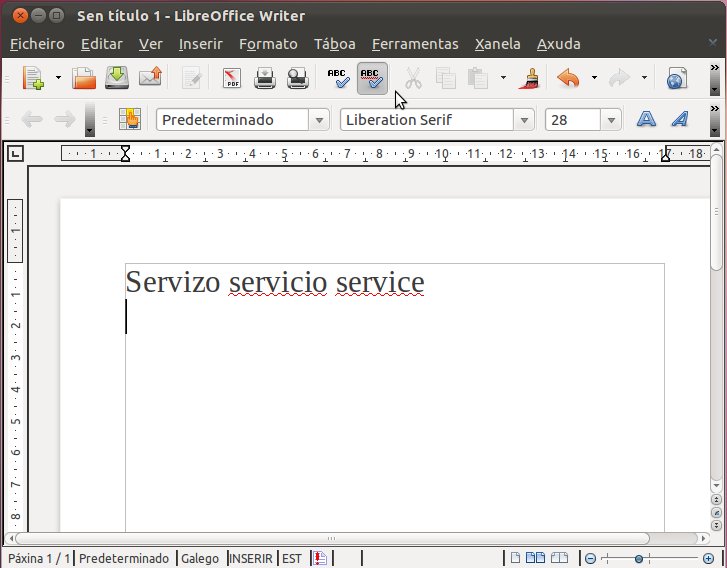Click the navigate Forward arrow
Image resolution: width=727 pixels, height=568 pixels.
(65, 120)
